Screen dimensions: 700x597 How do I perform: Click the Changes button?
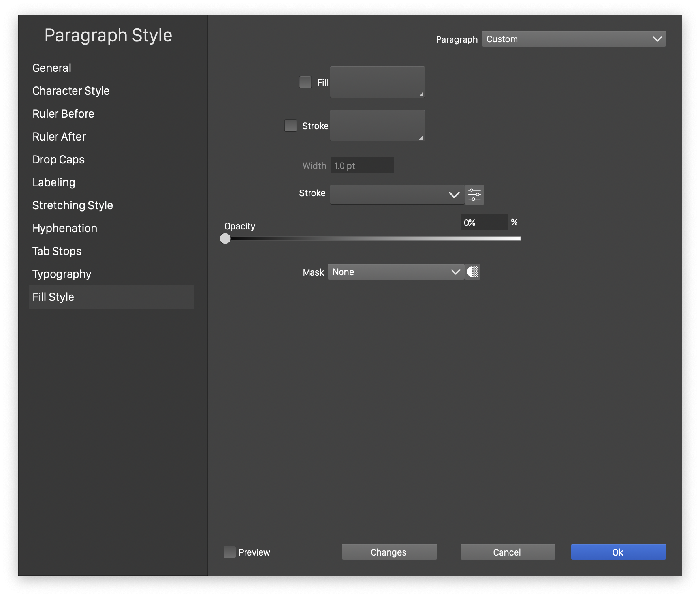coord(389,552)
